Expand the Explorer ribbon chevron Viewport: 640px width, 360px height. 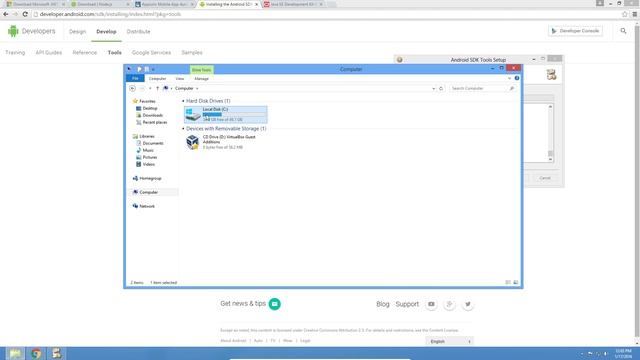point(509,78)
